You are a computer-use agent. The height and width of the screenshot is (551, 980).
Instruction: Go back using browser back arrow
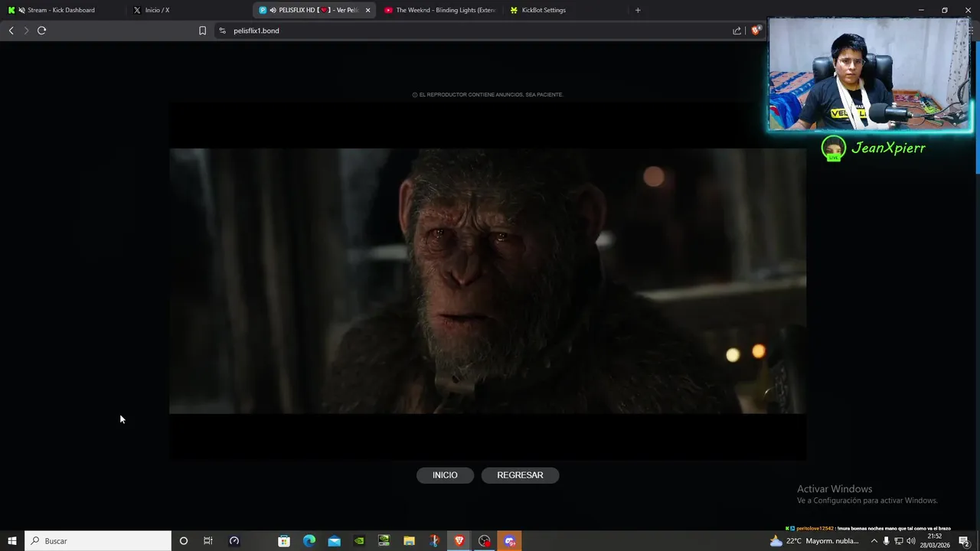[x=11, y=31]
